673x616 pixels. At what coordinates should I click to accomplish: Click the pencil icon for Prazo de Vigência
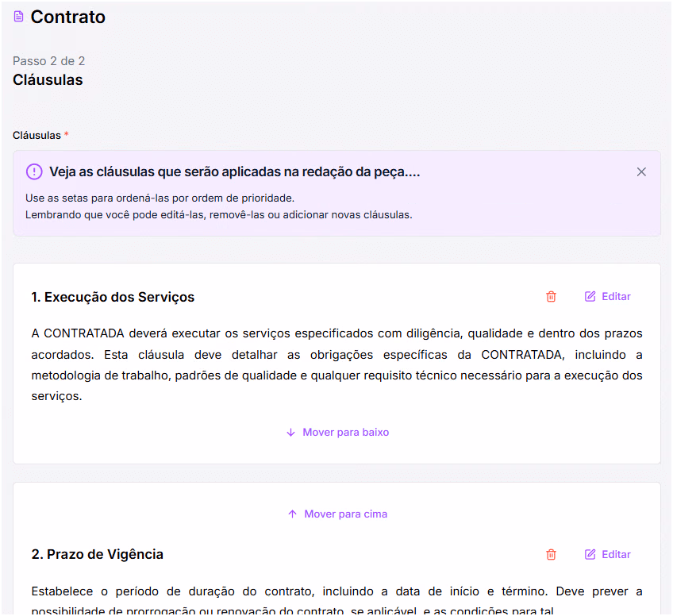590,554
